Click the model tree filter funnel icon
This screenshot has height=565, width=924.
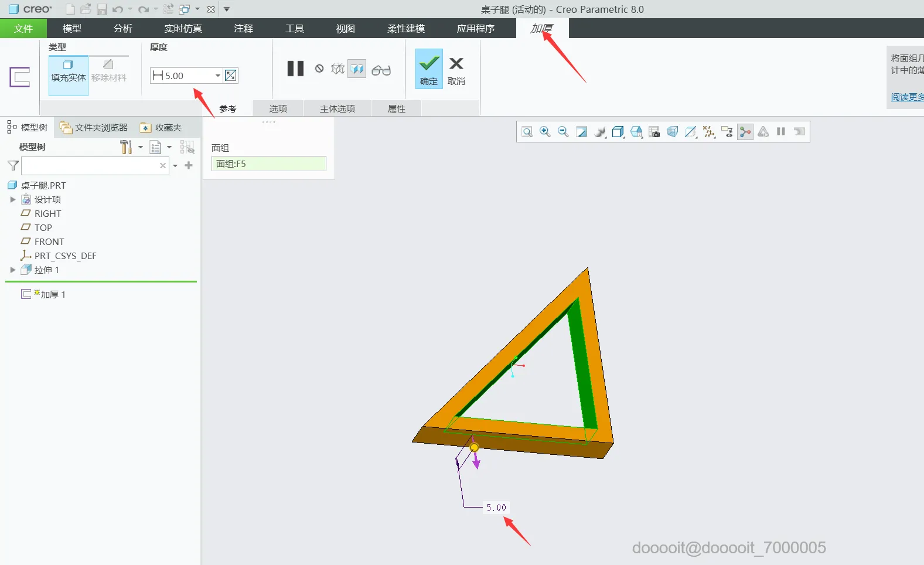[x=13, y=166]
